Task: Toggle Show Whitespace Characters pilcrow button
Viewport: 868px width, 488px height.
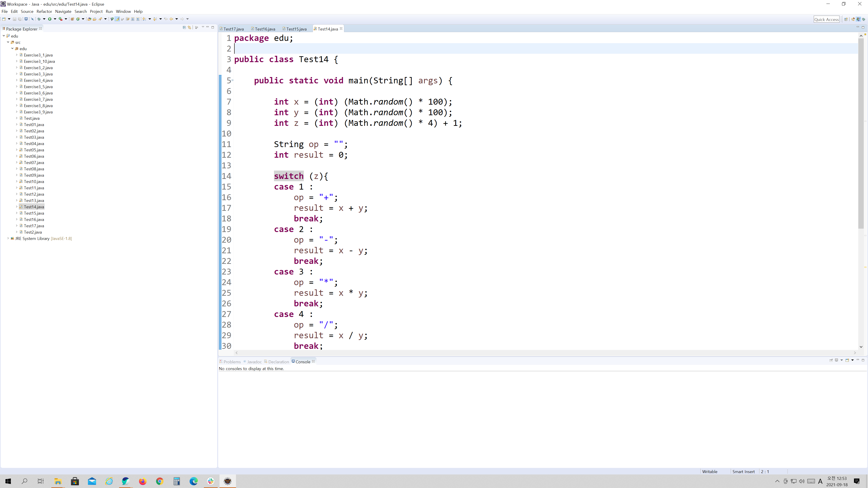Action: (138, 19)
